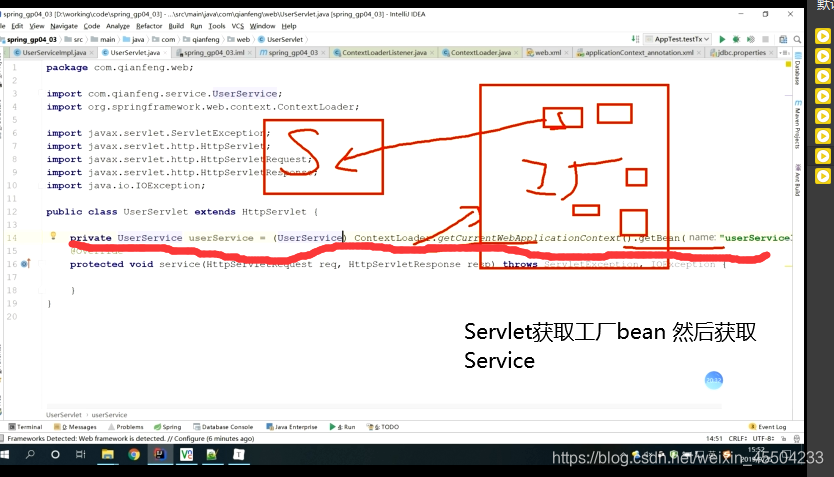Start debugging with the bug icon
The width and height of the screenshot is (834, 477).
click(736, 39)
